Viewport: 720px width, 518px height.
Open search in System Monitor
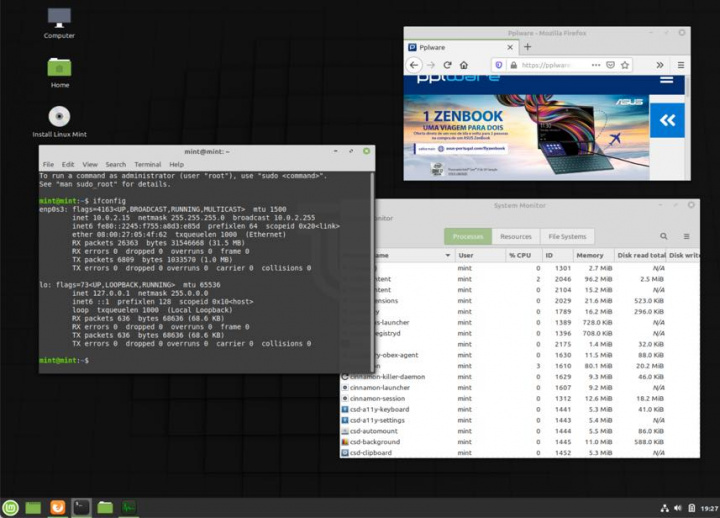(x=664, y=237)
